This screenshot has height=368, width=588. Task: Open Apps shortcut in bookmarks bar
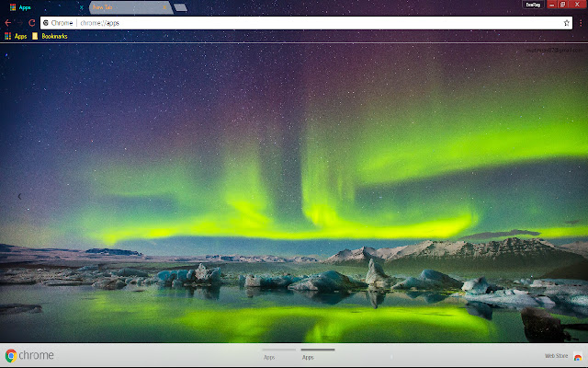[16, 36]
